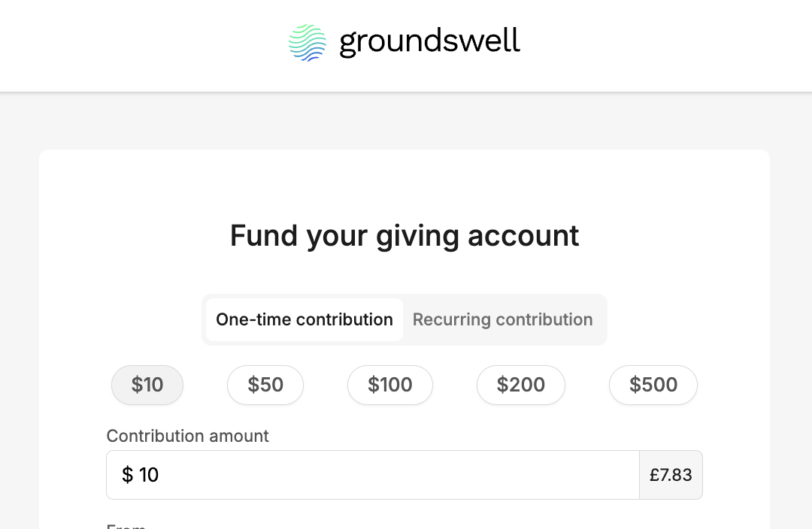Click the gray page background beside the card
This screenshot has width=812, height=529.
click(x=19, y=310)
